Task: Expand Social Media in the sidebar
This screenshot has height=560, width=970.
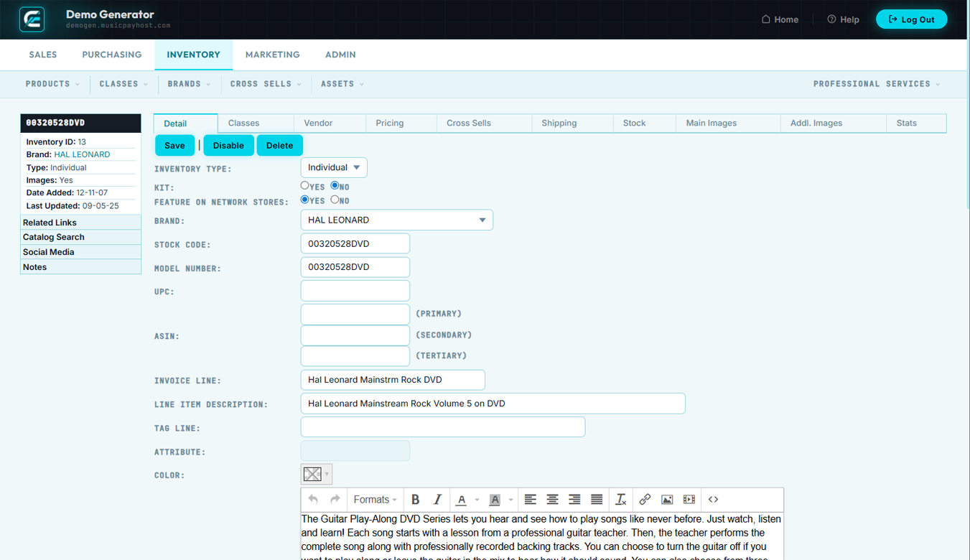Action: tap(80, 252)
